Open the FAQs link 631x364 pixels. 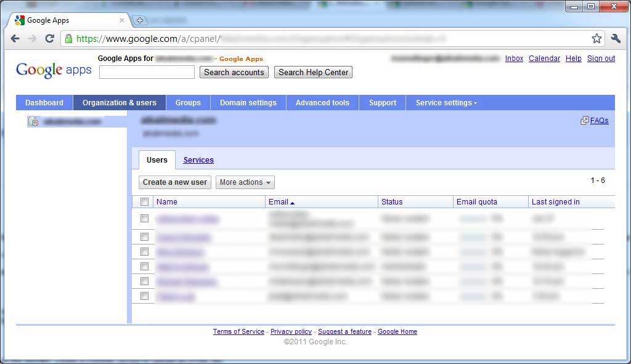coord(599,121)
